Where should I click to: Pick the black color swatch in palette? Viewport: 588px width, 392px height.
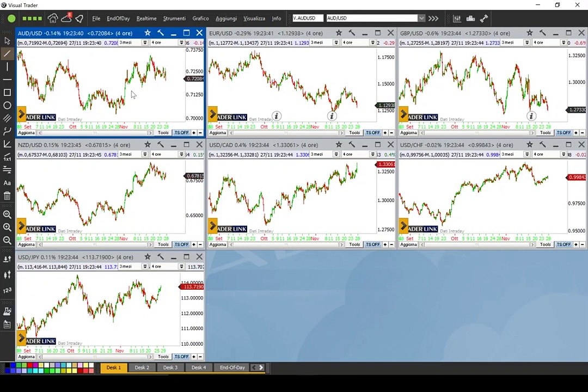click(8, 365)
